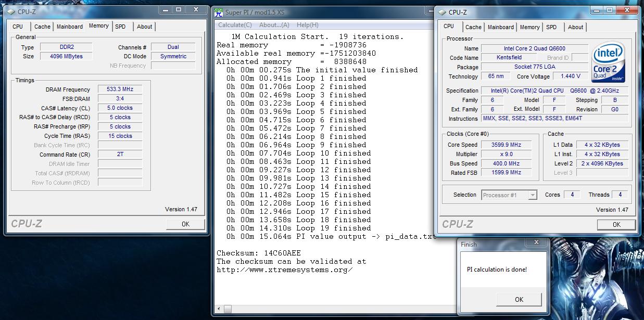Click the Core Voltage value 1.440 V

[x=571, y=76]
